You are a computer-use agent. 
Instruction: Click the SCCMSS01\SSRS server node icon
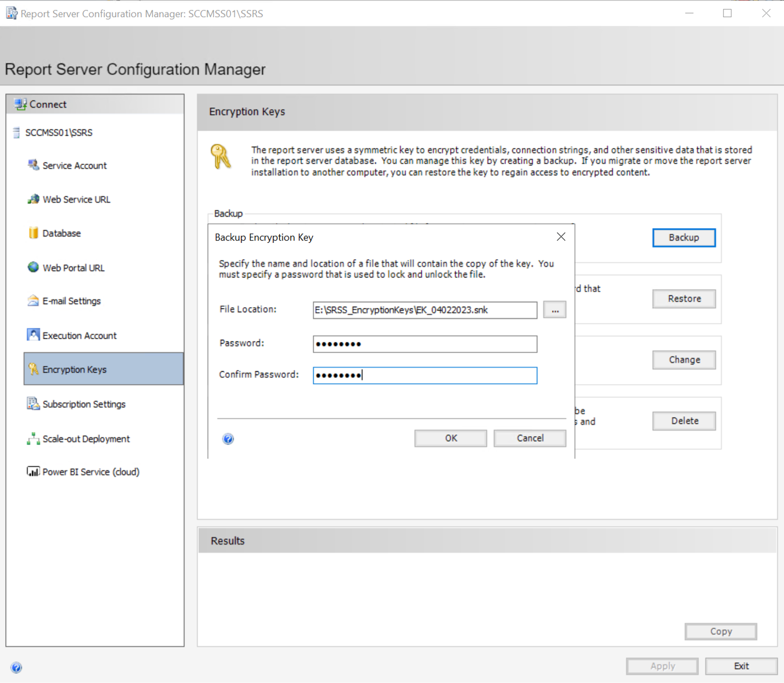(x=17, y=133)
